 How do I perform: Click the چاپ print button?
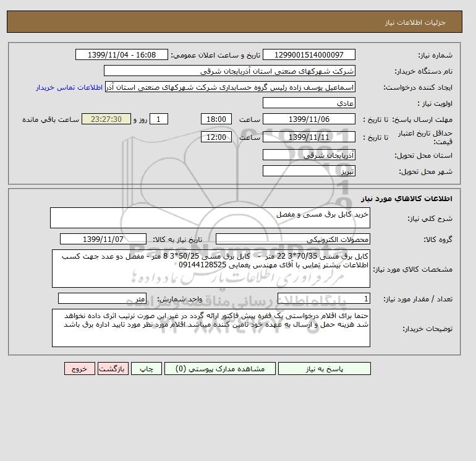click(147, 369)
